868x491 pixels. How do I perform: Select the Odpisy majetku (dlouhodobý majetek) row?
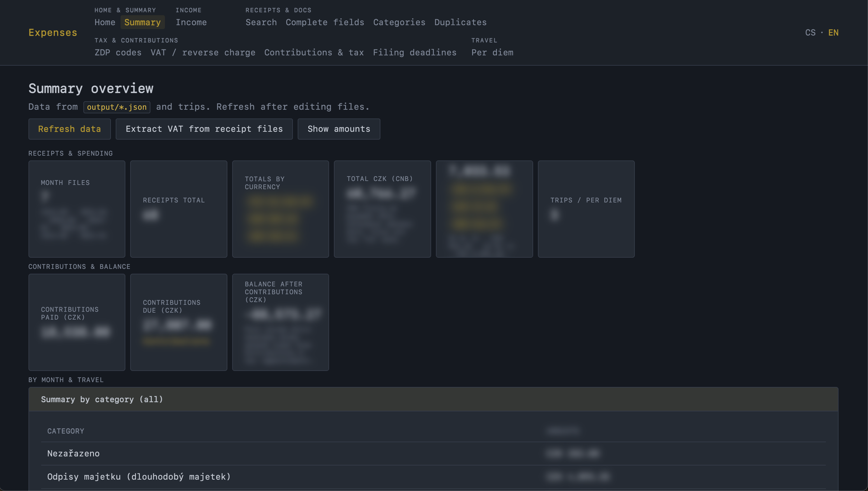click(x=433, y=477)
